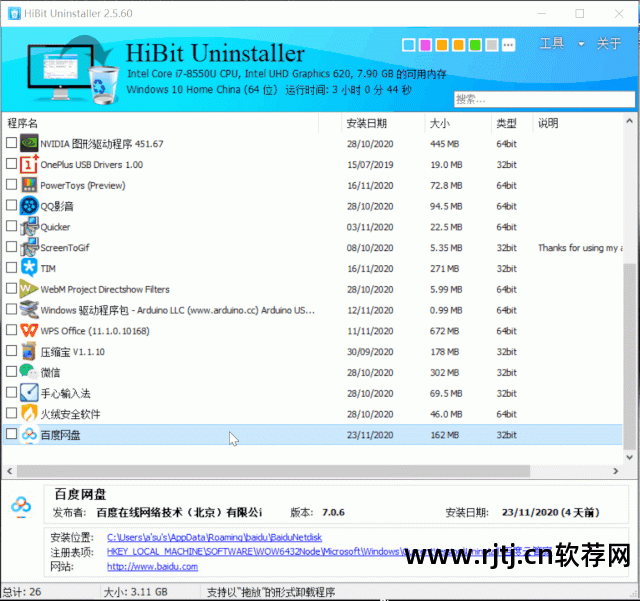Click the 压缩宝 program icon
Screen dimensions: 640x601
tap(29, 351)
